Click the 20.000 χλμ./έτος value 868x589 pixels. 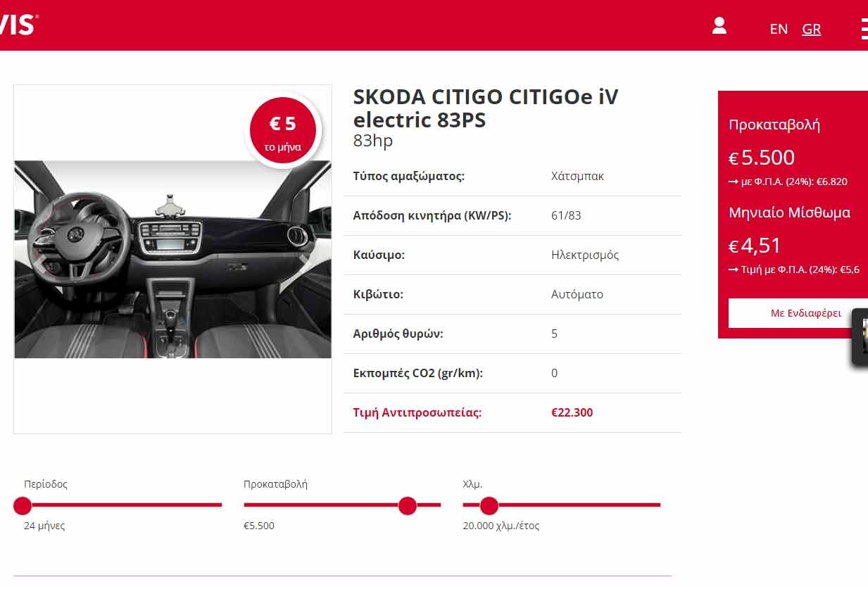click(501, 526)
